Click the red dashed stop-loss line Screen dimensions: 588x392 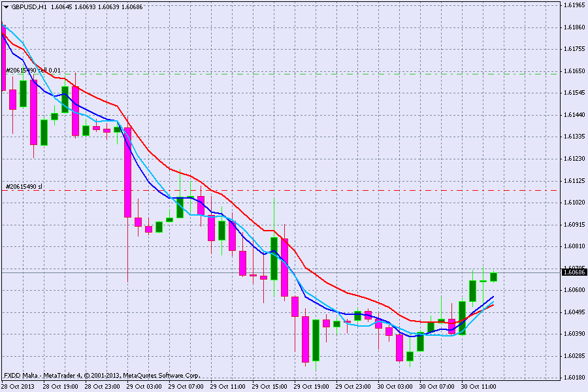pos(327,190)
